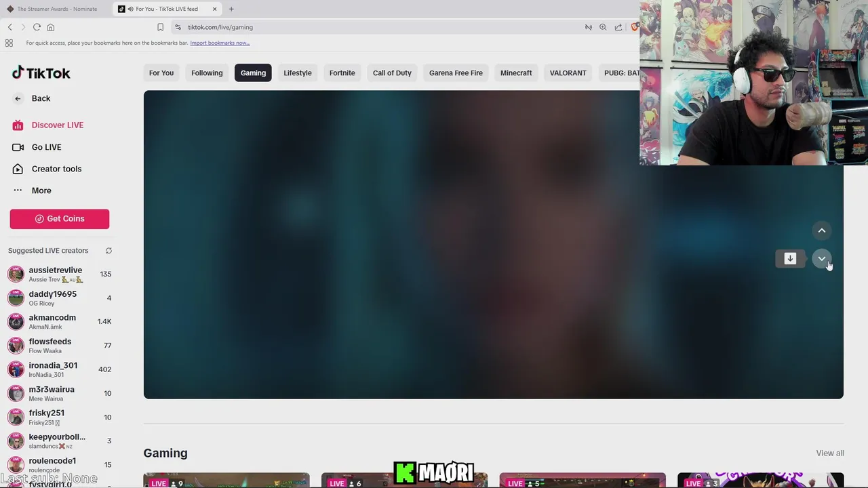The width and height of the screenshot is (868, 488).
Task: Click ironadia_301 profile avatar
Action: pos(16,369)
